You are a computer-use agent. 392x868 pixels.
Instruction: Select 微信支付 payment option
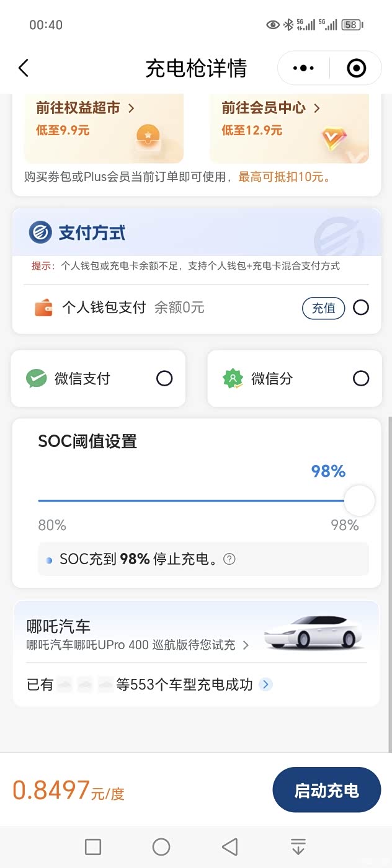[164, 378]
